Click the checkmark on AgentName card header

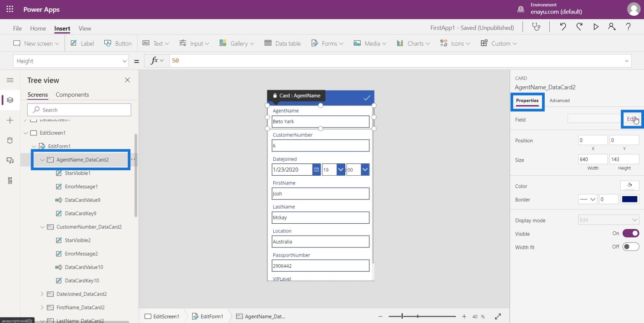[367, 97]
